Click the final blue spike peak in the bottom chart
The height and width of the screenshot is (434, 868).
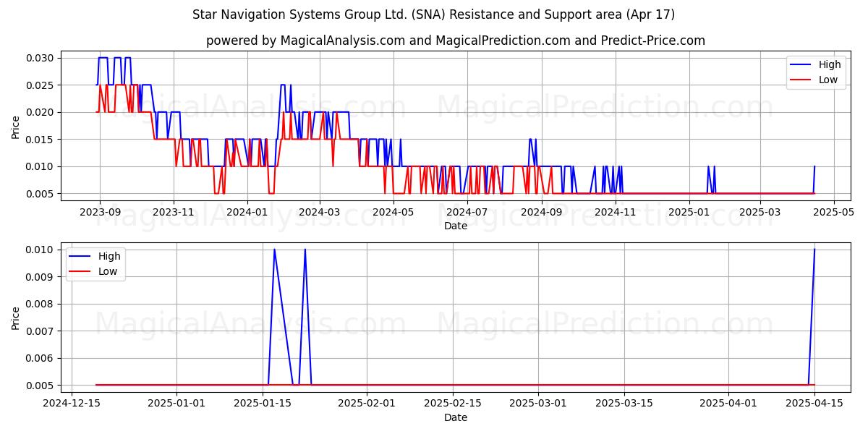[x=814, y=250]
